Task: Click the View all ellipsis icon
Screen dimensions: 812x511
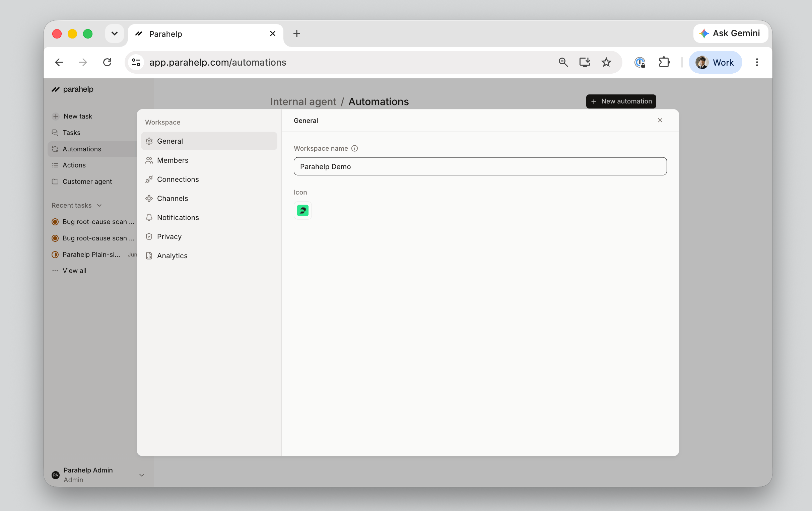Action: [x=55, y=271]
